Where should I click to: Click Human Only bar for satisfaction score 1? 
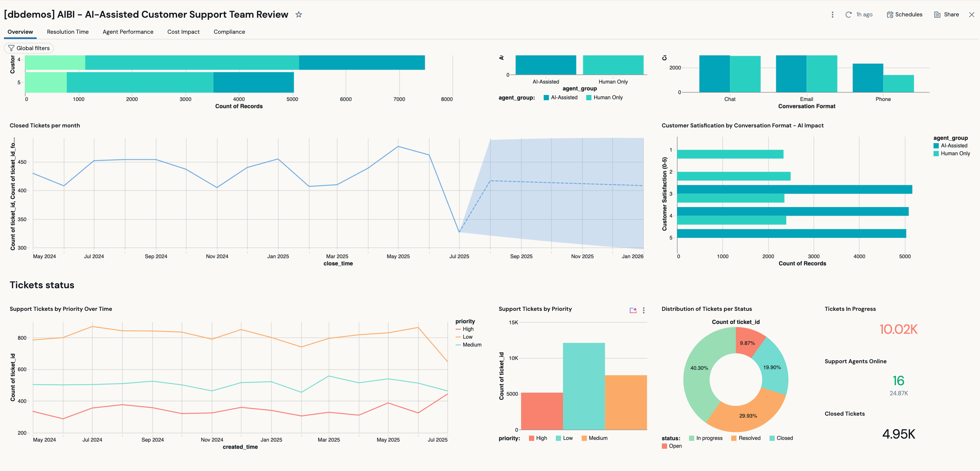(x=730, y=154)
